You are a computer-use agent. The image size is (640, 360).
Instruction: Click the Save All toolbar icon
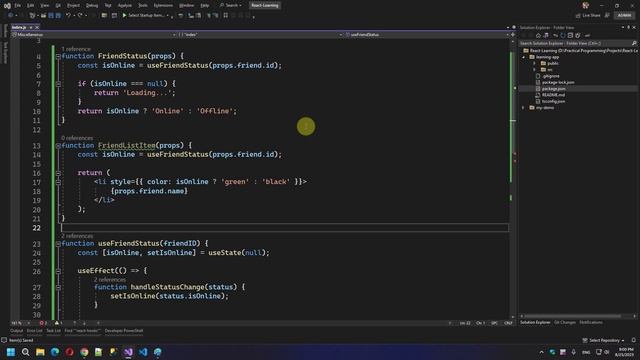[58, 16]
